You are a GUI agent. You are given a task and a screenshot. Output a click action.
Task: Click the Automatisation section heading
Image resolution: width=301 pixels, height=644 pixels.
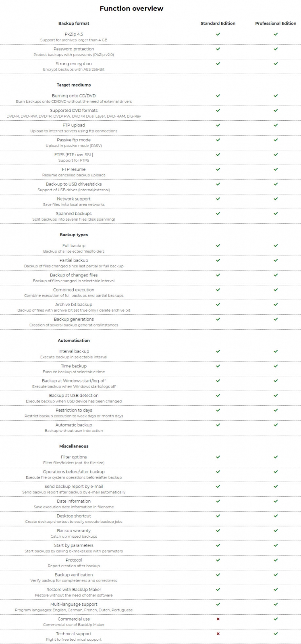coord(74,341)
